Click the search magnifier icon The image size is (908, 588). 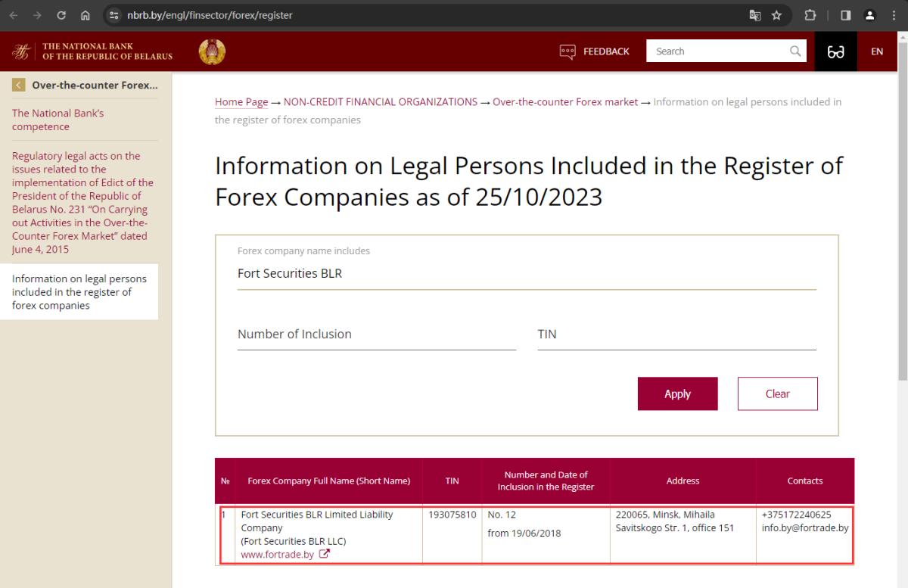click(794, 51)
